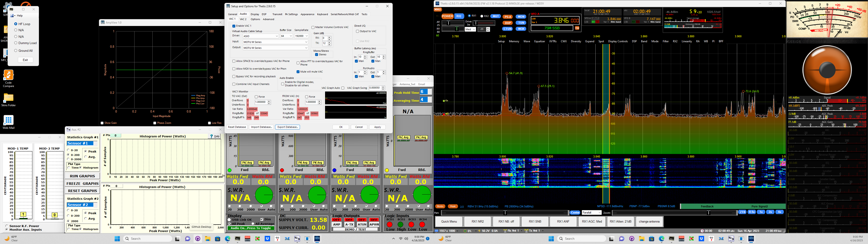The width and height of the screenshot is (868, 244).
Task: Toggle the PS-A PureSignal button
Action: (x=507, y=17)
